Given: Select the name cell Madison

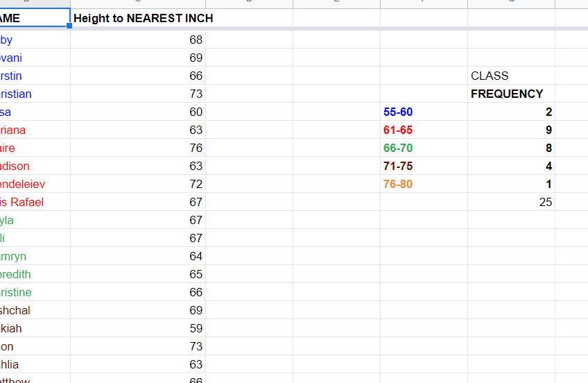Looking at the screenshot, I should coord(35,166).
